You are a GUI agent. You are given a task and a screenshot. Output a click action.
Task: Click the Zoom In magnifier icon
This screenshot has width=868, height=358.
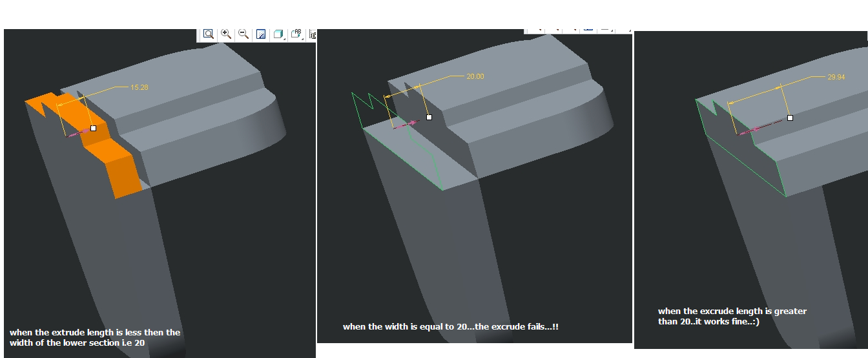coord(226,34)
